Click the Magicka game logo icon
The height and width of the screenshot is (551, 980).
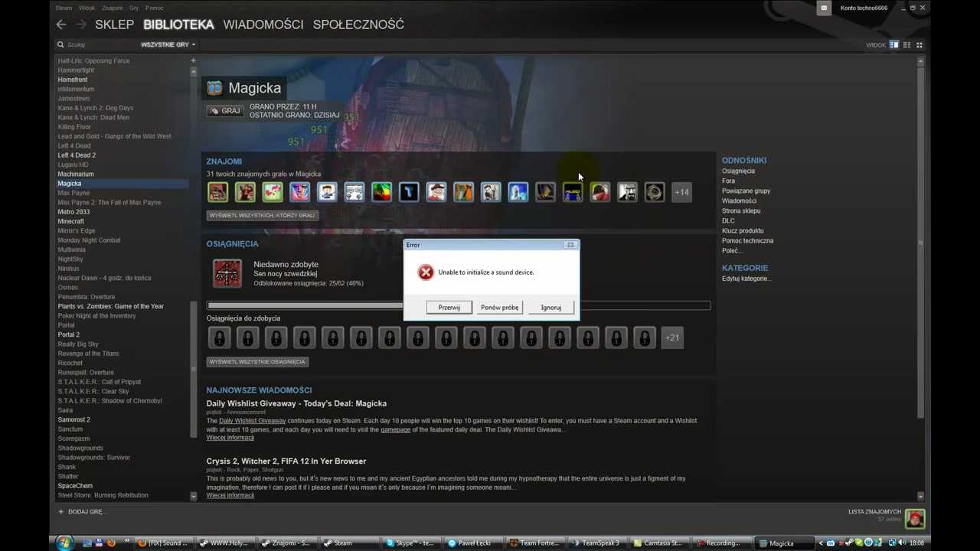click(214, 88)
